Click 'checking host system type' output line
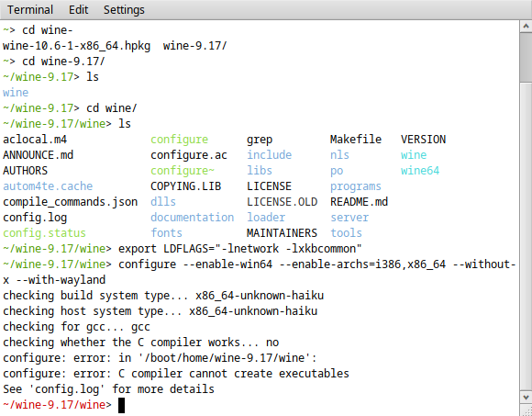 (161, 311)
